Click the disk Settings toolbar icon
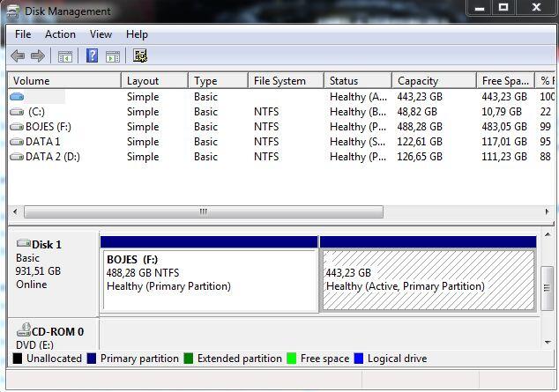 coord(140,56)
